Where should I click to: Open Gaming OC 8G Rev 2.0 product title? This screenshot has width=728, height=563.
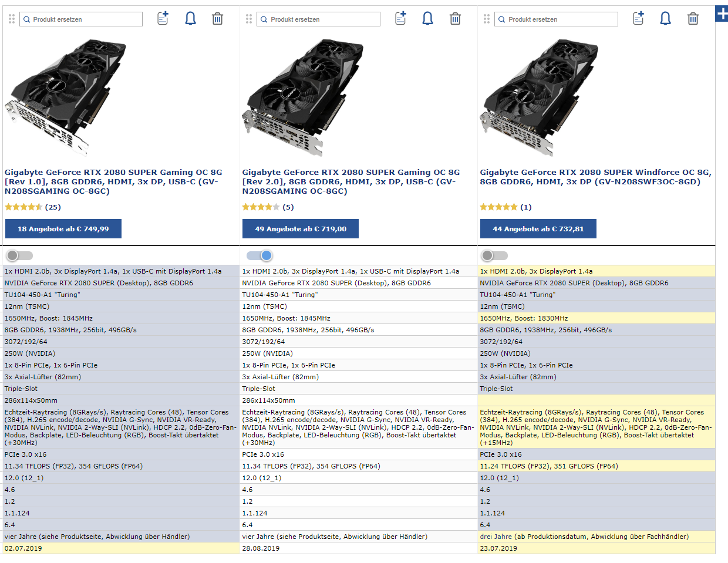tap(351, 181)
